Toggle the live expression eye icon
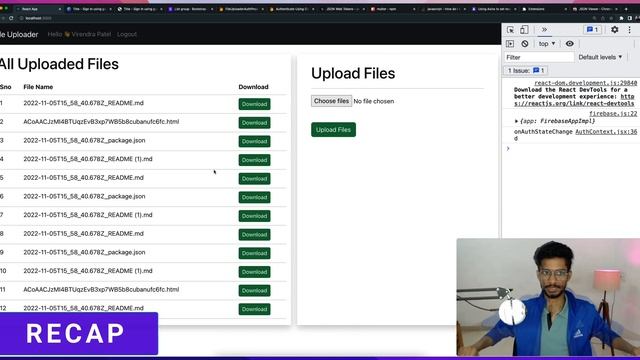640x360 pixels. (569, 44)
